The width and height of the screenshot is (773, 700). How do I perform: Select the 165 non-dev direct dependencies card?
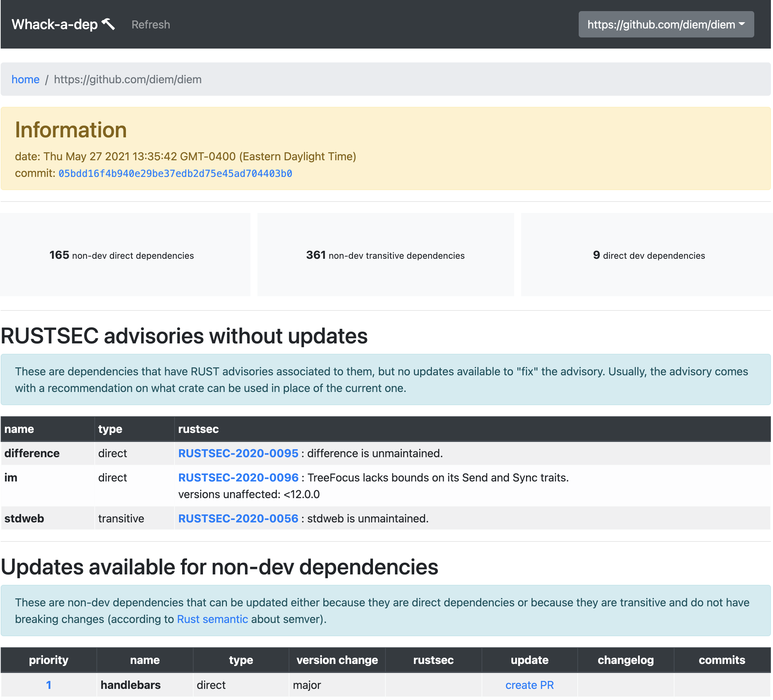[x=122, y=255]
